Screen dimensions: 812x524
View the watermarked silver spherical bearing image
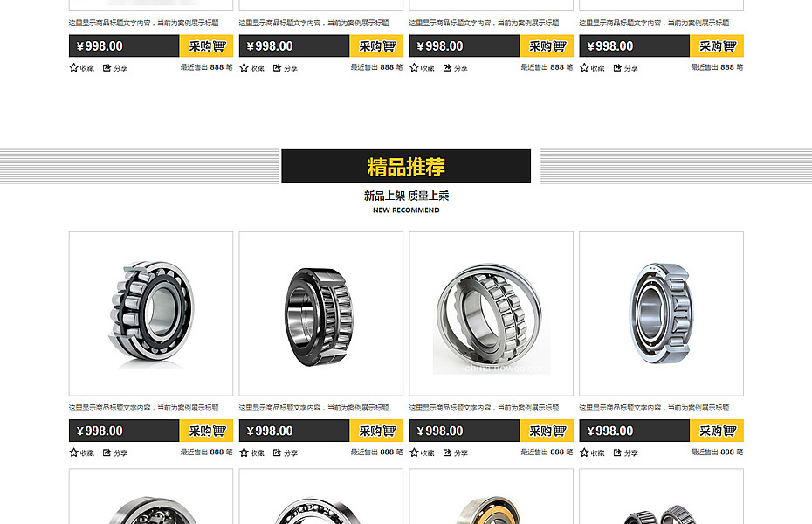coord(491,314)
